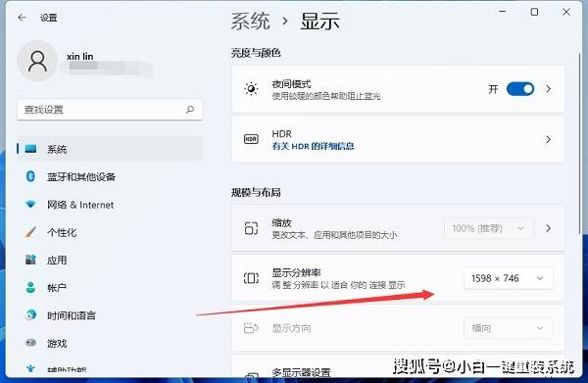
Task: Select the 游戏 controller icon
Action: [30, 343]
